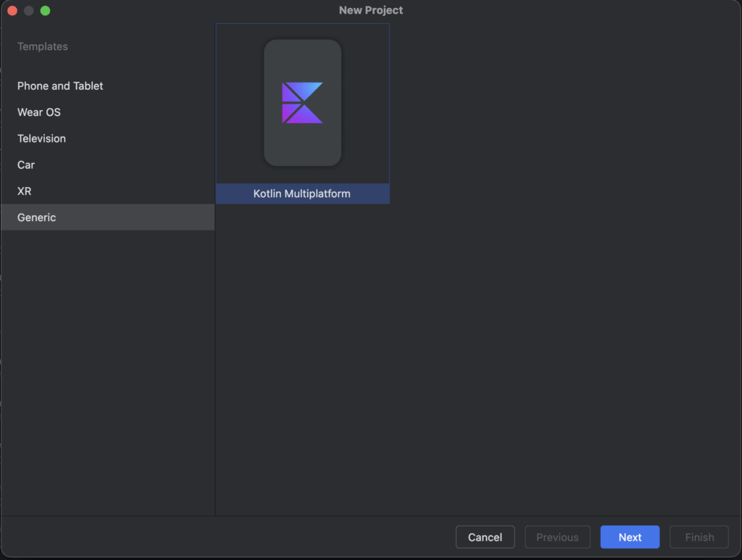The image size is (742, 560).
Task: Select the Phone and Tablet category
Action: [x=60, y=85]
